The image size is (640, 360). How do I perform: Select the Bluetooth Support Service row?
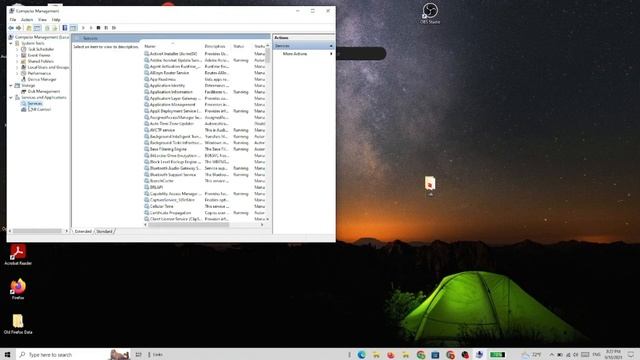tap(205, 175)
